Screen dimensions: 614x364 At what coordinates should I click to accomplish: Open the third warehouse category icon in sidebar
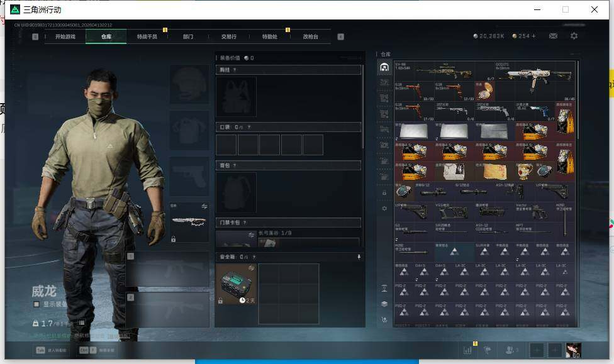[384, 98]
